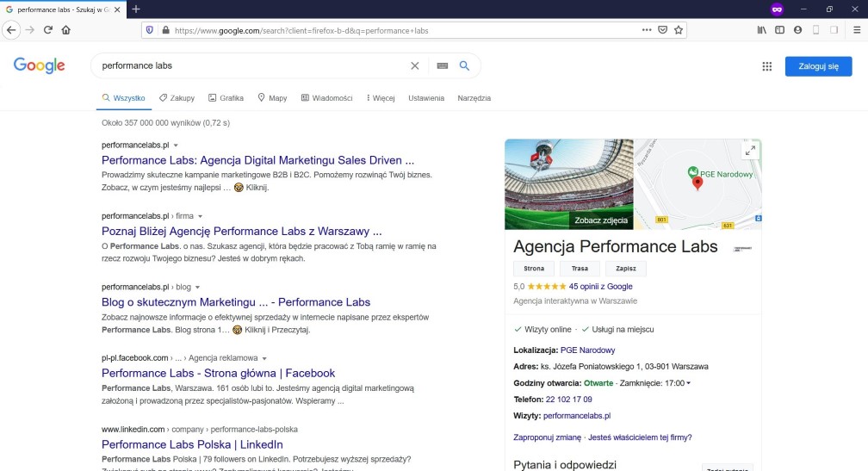Show the sidebar panel
This screenshot has height=471, width=868.
(x=779, y=30)
